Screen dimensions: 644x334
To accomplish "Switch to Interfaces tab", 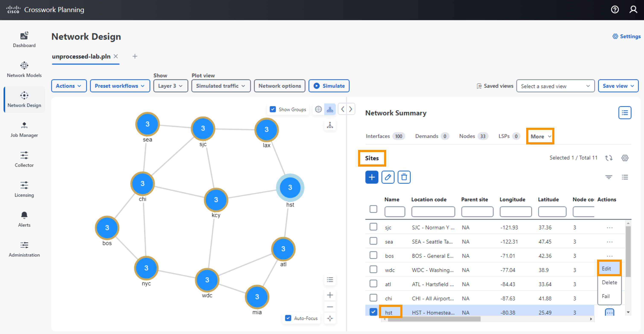I will pyautogui.click(x=385, y=136).
